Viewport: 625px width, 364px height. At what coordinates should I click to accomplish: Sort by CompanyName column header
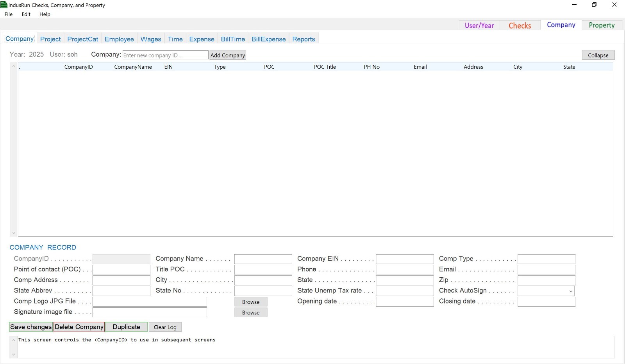pyautogui.click(x=133, y=67)
